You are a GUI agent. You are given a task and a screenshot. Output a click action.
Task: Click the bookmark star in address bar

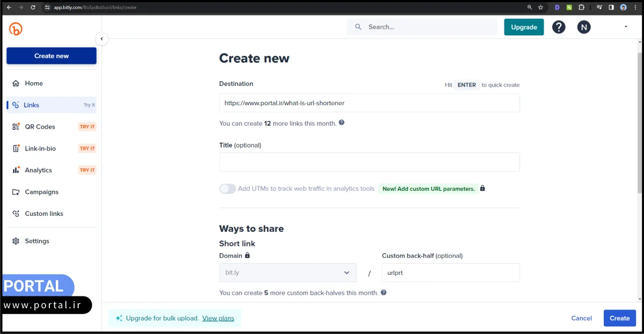click(540, 8)
